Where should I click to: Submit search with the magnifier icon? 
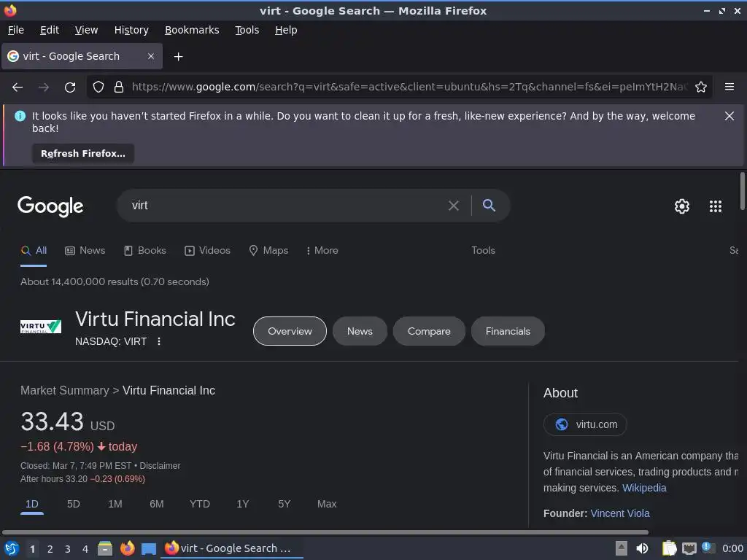[x=489, y=205]
